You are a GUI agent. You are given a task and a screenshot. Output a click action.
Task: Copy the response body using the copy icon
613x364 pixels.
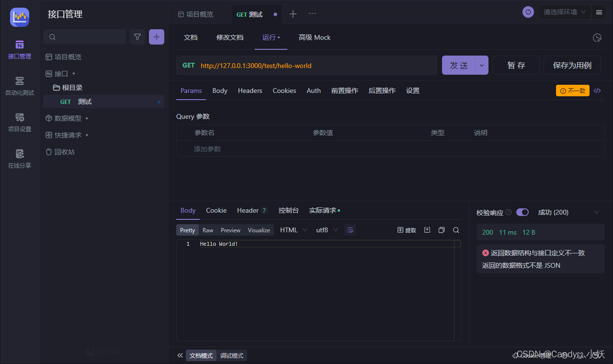click(x=441, y=230)
